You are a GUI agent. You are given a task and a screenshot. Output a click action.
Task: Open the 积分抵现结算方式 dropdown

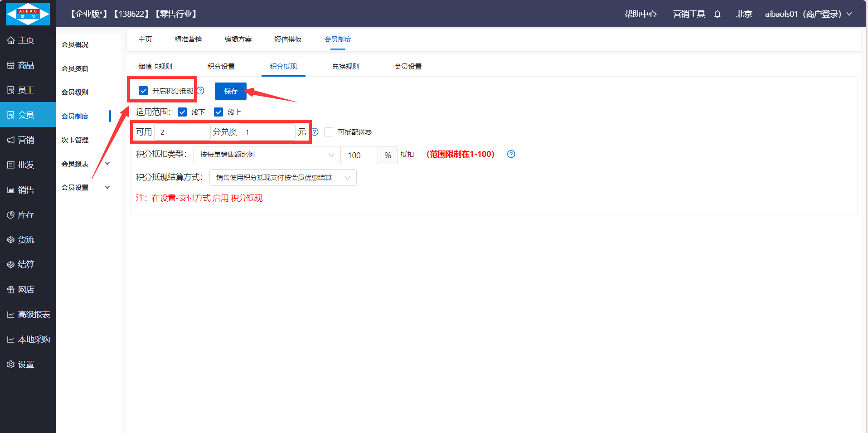pos(282,177)
